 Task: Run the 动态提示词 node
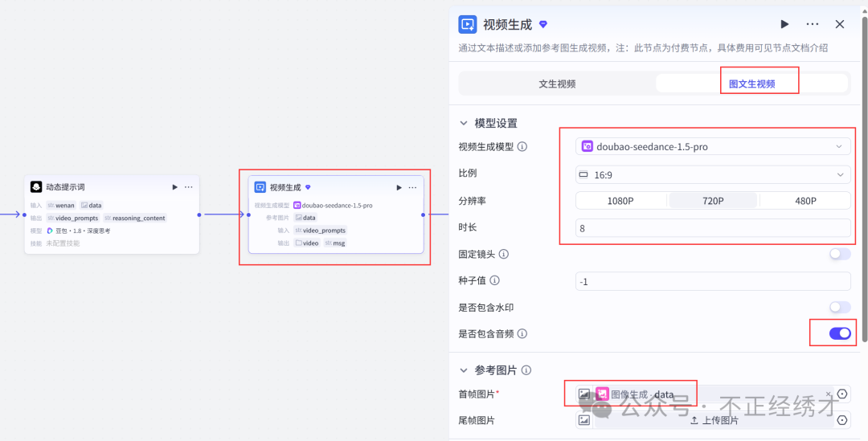tap(175, 187)
